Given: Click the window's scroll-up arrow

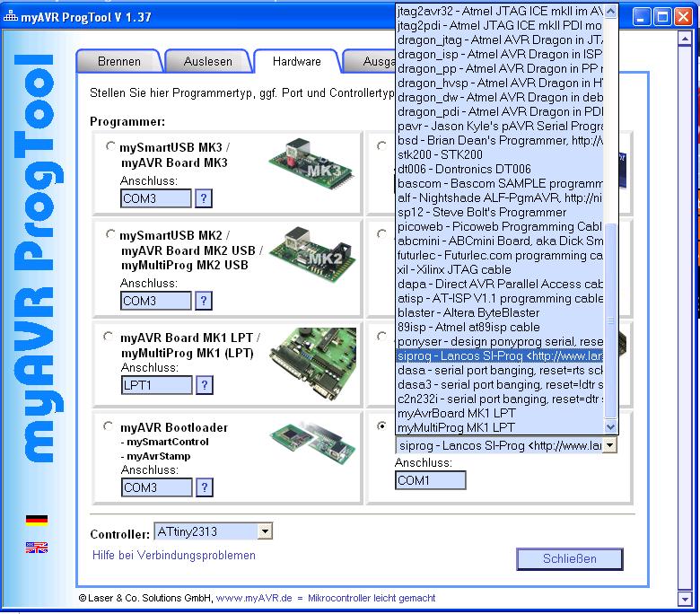Looking at the screenshot, I should click(x=685, y=39).
